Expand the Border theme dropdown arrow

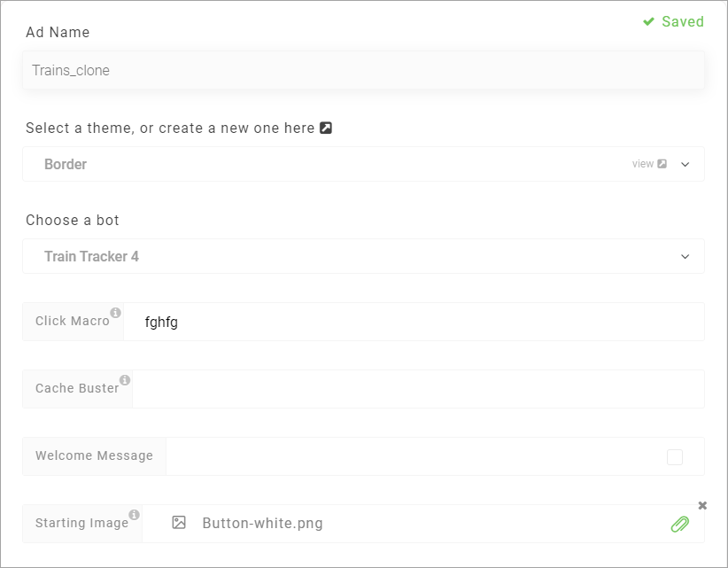click(x=685, y=164)
